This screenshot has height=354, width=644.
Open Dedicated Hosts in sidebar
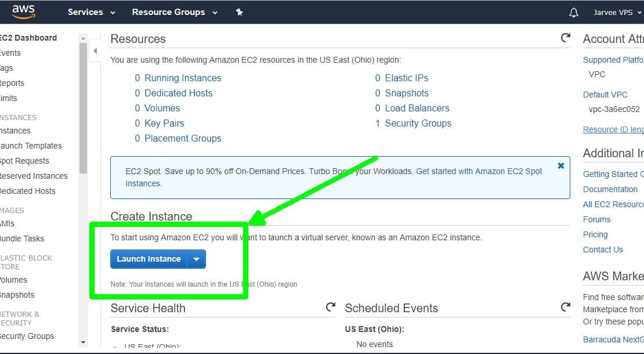click(27, 191)
